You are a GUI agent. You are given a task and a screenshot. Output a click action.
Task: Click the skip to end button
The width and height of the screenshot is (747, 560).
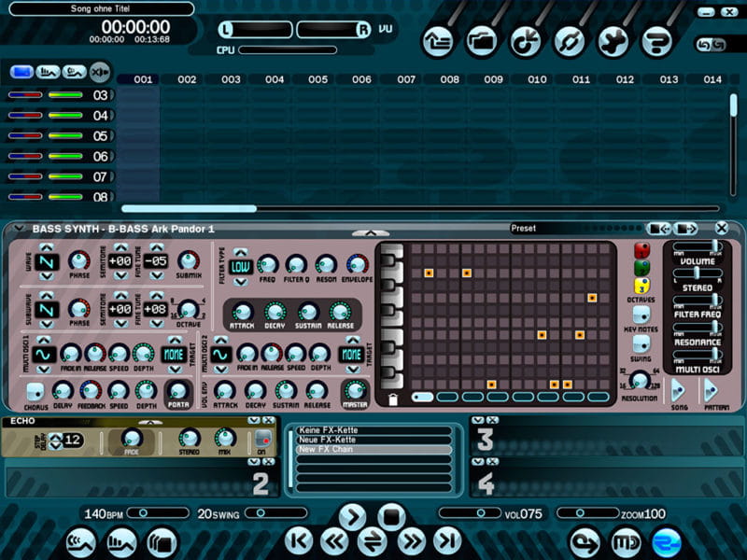point(448,541)
